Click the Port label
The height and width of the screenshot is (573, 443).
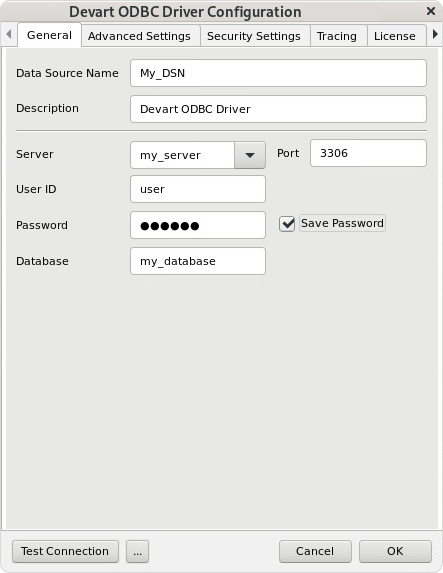click(x=288, y=153)
